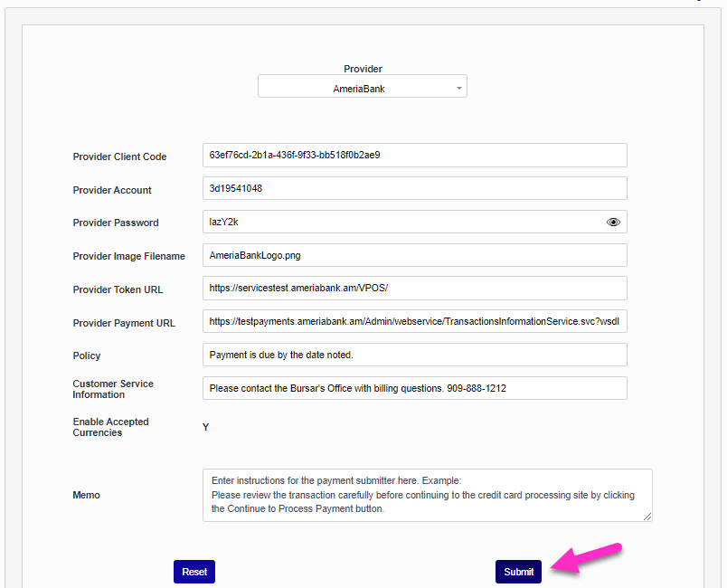Toggle password visibility eye icon
The width and height of the screenshot is (727, 588).
[x=613, y=223]
